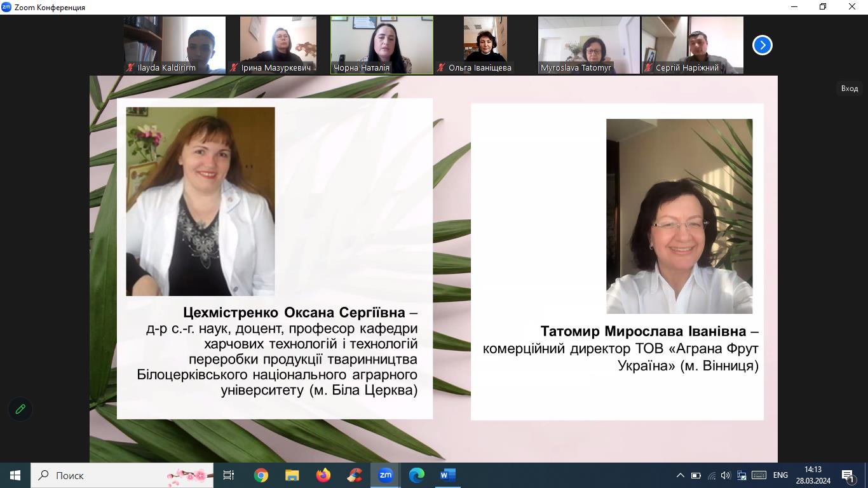Open File Explorer from the taskbar
This screenshot has width=868, height=488.
point(292,475)
